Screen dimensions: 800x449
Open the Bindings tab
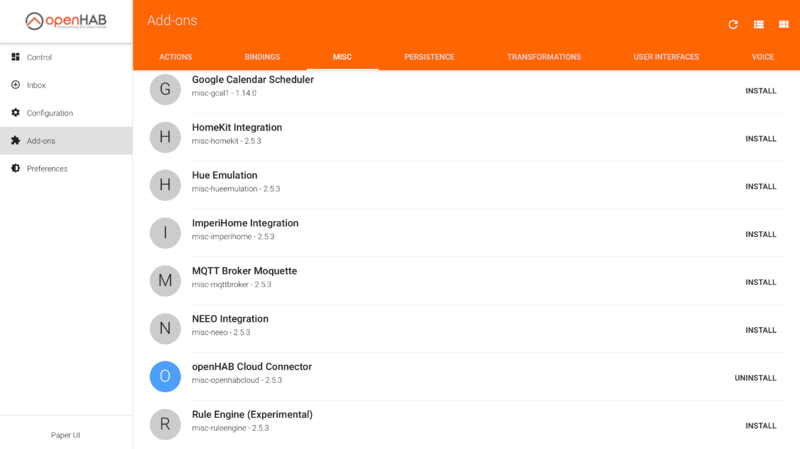[262, 57]
